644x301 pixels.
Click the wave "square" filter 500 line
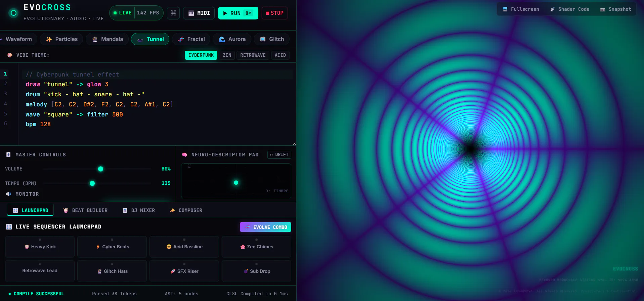click(x=74, y=114)
